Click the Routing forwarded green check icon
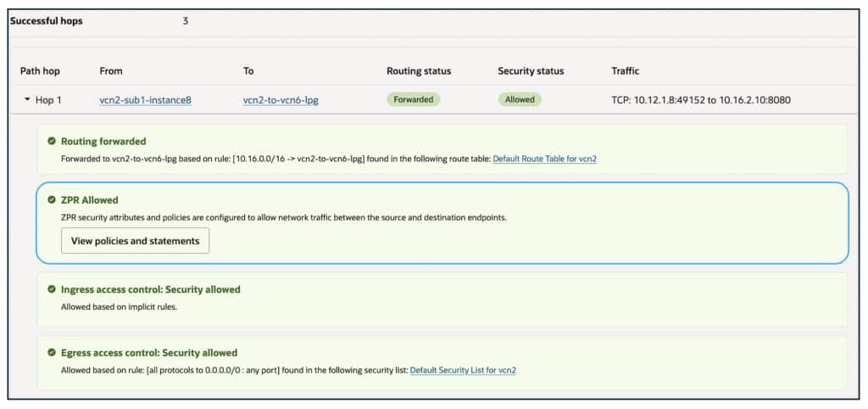This screenshot has height=409, width=868. click(52, 141)
